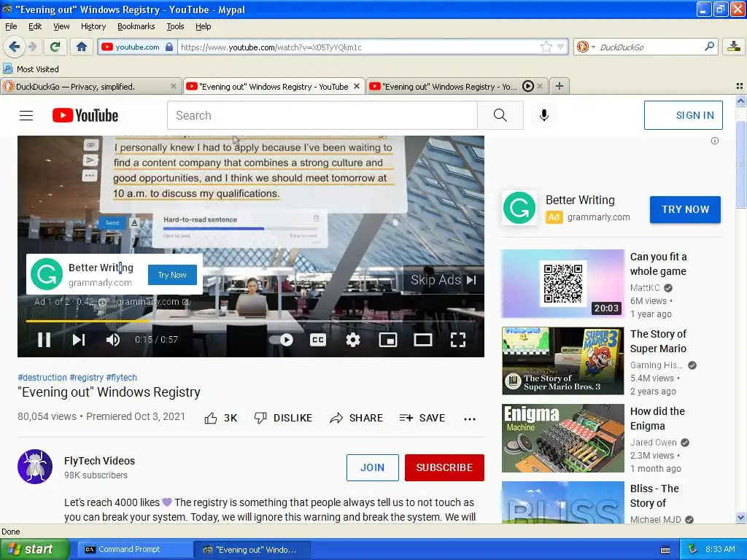Skip to next video with Next button
Image resolution: width=747 pixels, height=560 pixels.
pyautogui.click(x=79, y=340)
